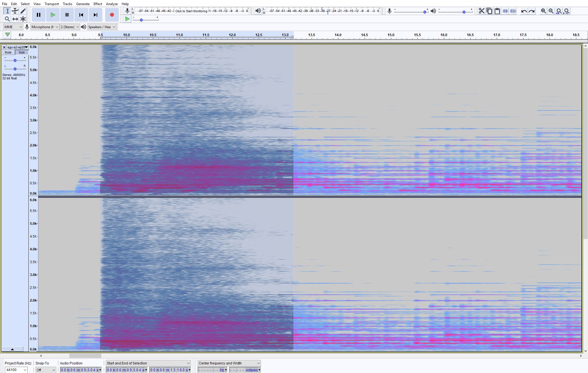Open the Speakers output device dropdown
The image size is (588, 373).
[x=102, y=27]
